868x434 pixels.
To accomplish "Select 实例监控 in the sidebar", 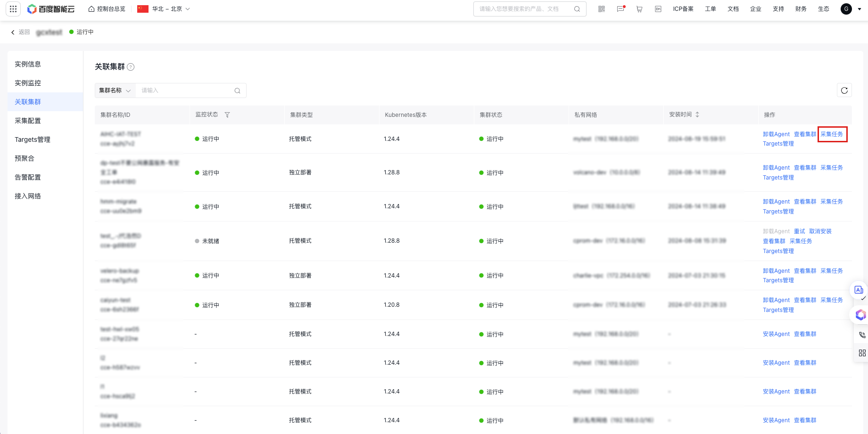I will point(45,83).
